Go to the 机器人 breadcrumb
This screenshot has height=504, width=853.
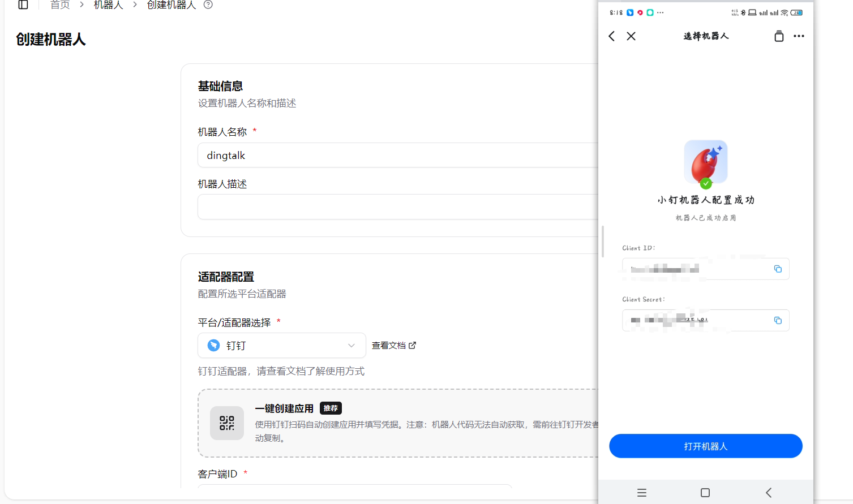click(x=108, y=5)
